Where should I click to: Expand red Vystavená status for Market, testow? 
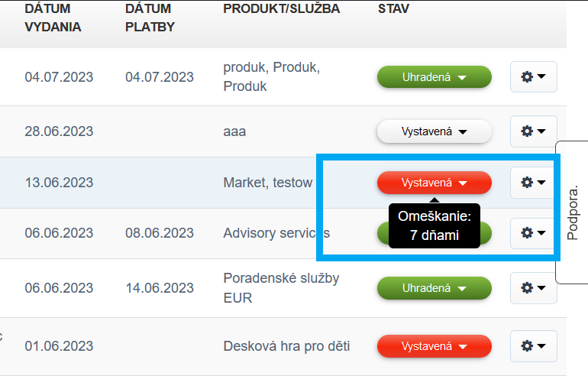point(434,183)
